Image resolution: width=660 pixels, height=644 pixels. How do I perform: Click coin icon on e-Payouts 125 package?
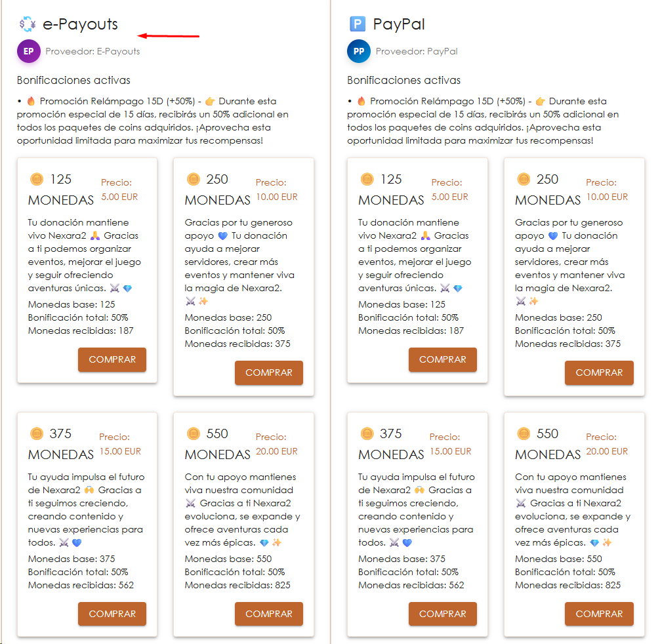click(x=37, y=179)
